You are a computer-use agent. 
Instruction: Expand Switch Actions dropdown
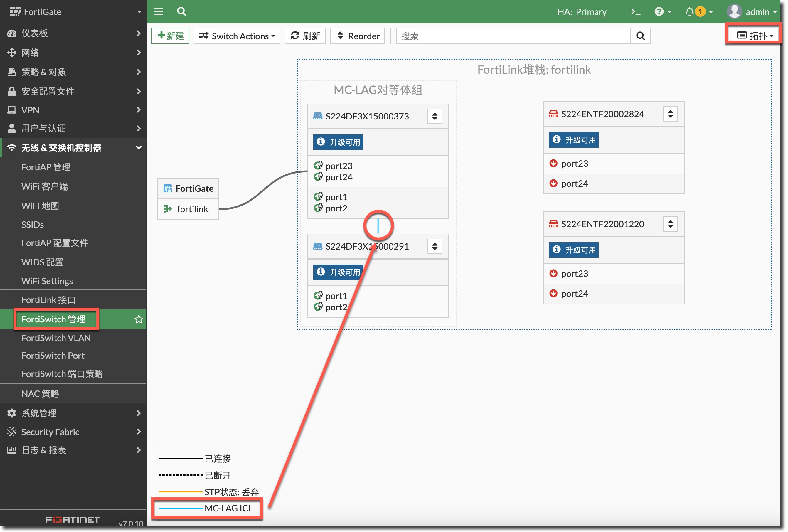click(237, 36)
